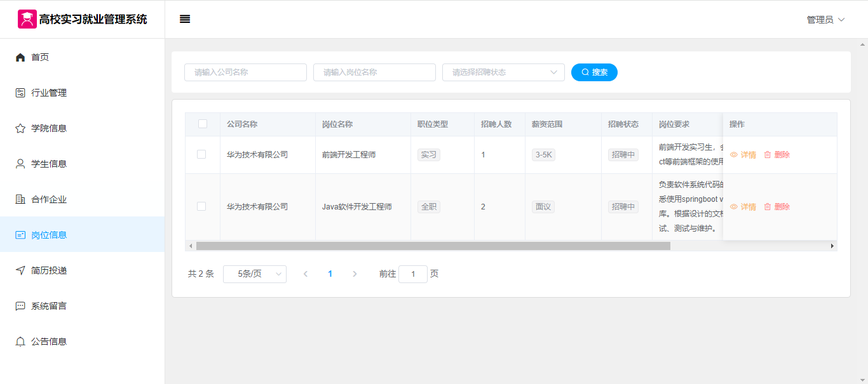Image resolution: width=868 pixels, height=384 pixels.
Task: Click the chat bubble icon for 系统留言
Action: (x=20, y=306)
